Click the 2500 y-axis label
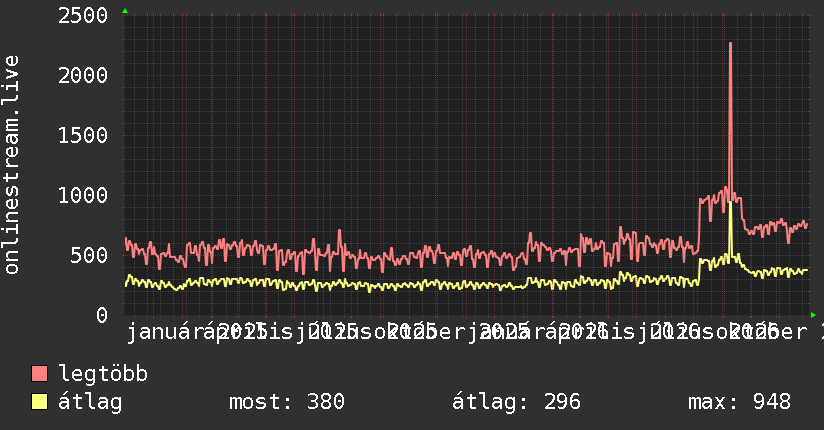 point(83,15)
